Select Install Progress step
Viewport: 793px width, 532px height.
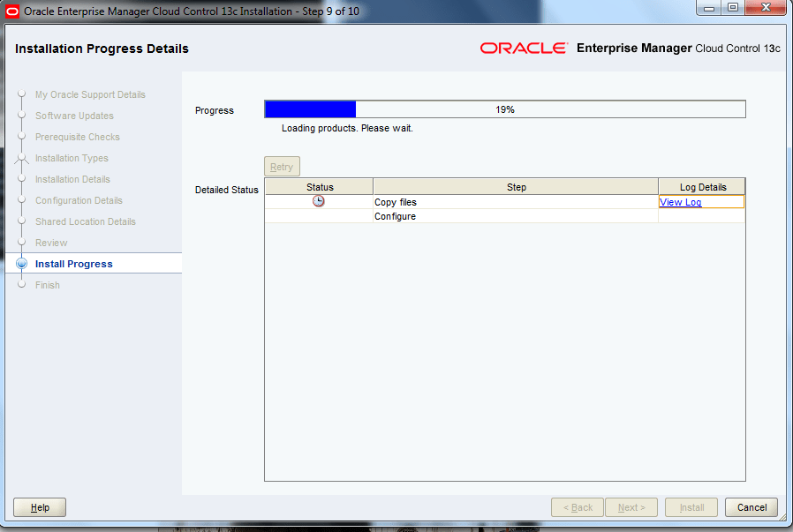point(74,264)
